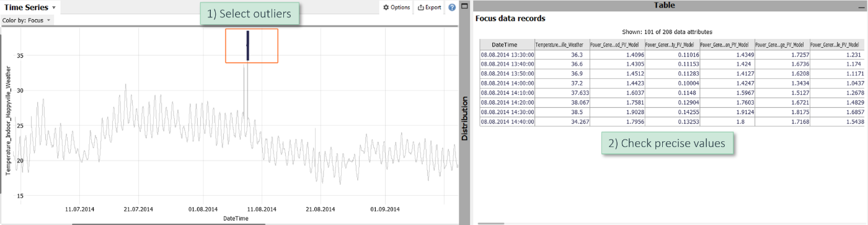Screen dimensions: 868x225
Task: Select the row for 08.08.2014 13:30:00
Action: [672, 55]
